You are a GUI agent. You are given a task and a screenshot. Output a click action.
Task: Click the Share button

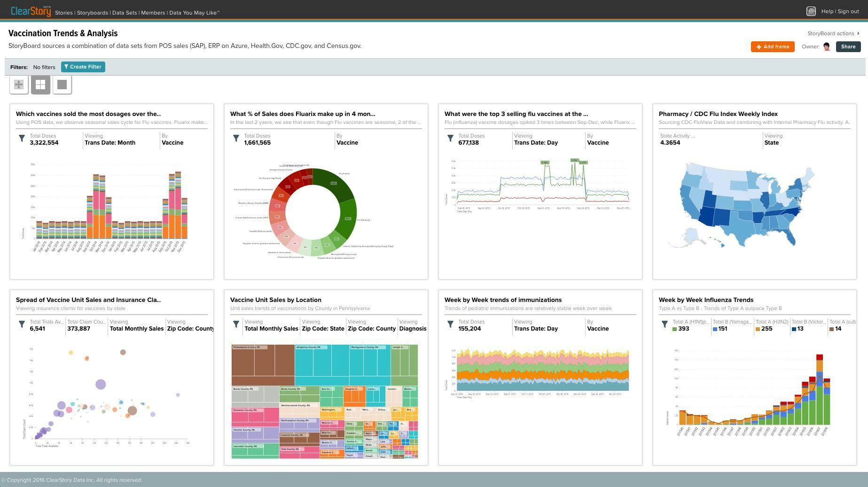[x=848, y=46]
